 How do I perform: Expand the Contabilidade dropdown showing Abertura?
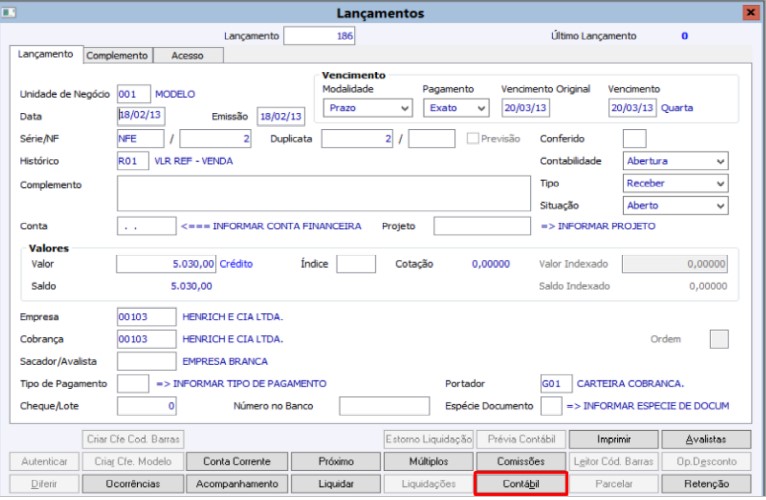[675, 161]
